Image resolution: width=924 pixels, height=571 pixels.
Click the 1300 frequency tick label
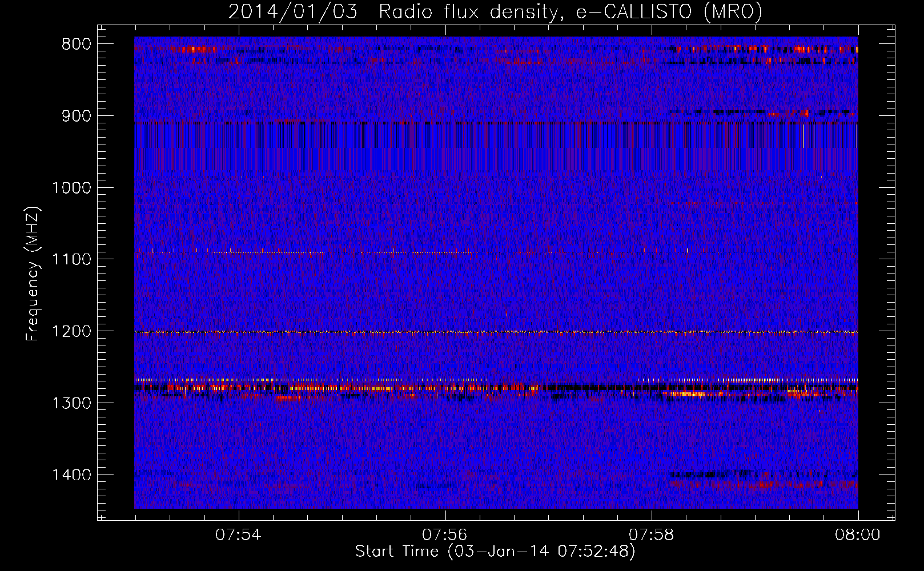coord(71,403)
